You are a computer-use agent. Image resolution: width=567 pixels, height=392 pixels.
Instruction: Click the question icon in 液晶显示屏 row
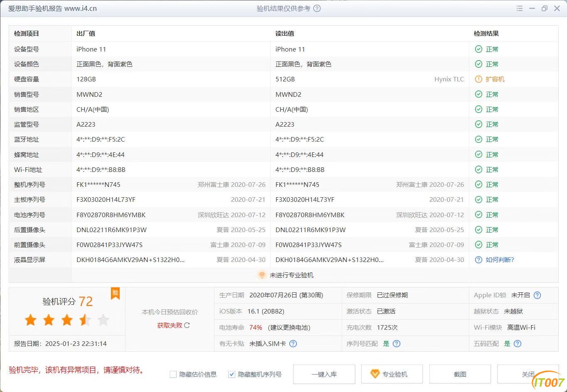pos(478,260)
